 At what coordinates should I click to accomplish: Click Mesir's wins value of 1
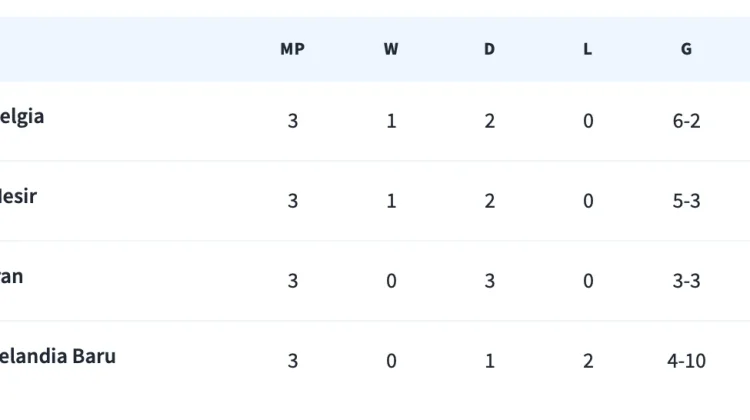[x=391, y=201]
